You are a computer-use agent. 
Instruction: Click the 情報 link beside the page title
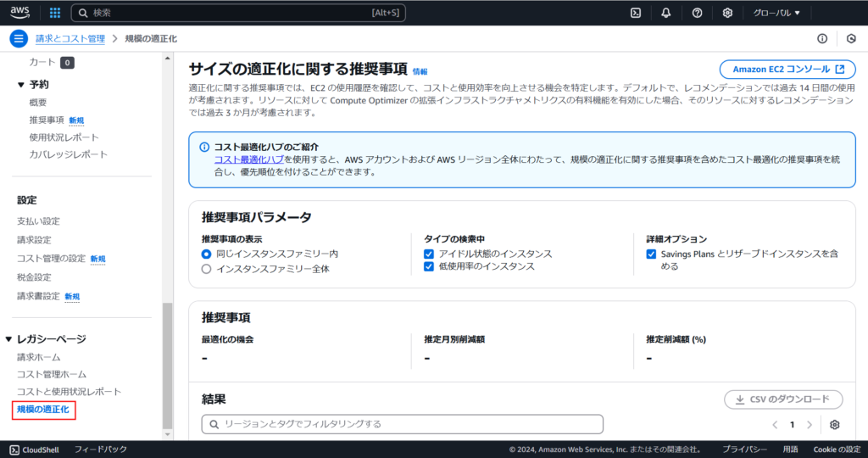point(420,71)
